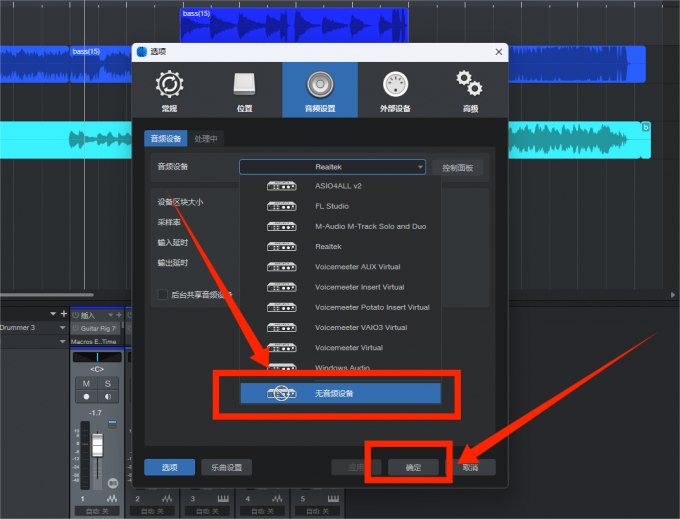
Task: Switch to the 处理中 tab
Action: [206, 138]
